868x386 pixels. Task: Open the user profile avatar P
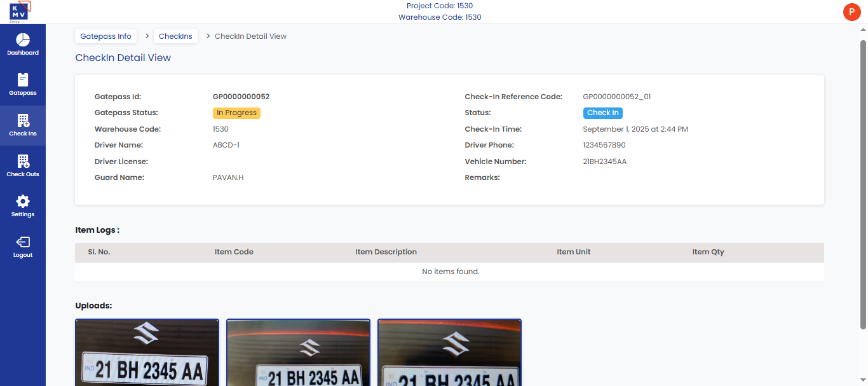851,12
